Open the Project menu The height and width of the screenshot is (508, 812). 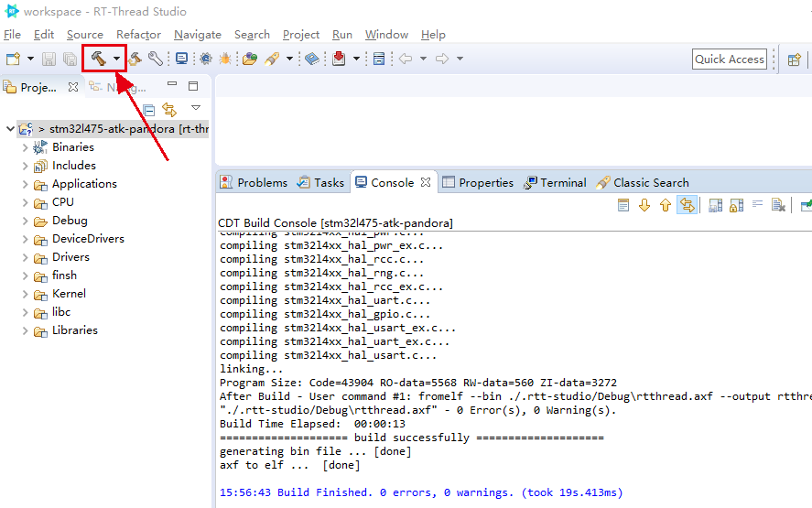[x=301, y=35]
